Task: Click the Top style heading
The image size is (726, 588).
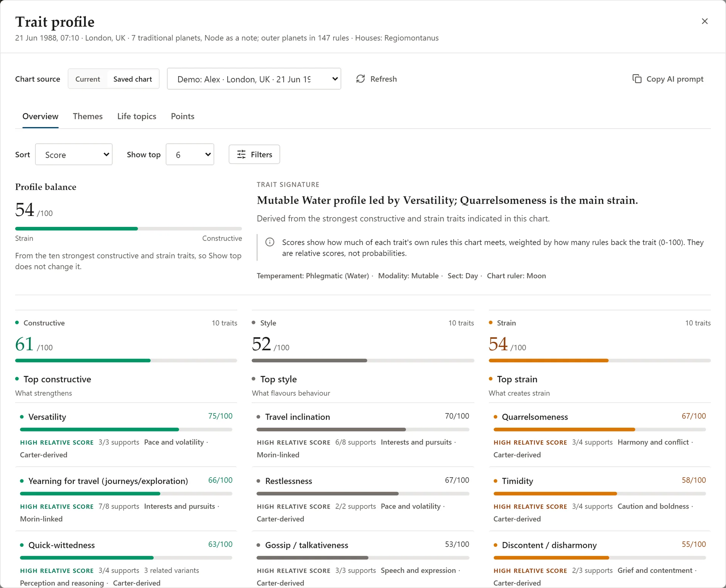Action: click(278, 379)
